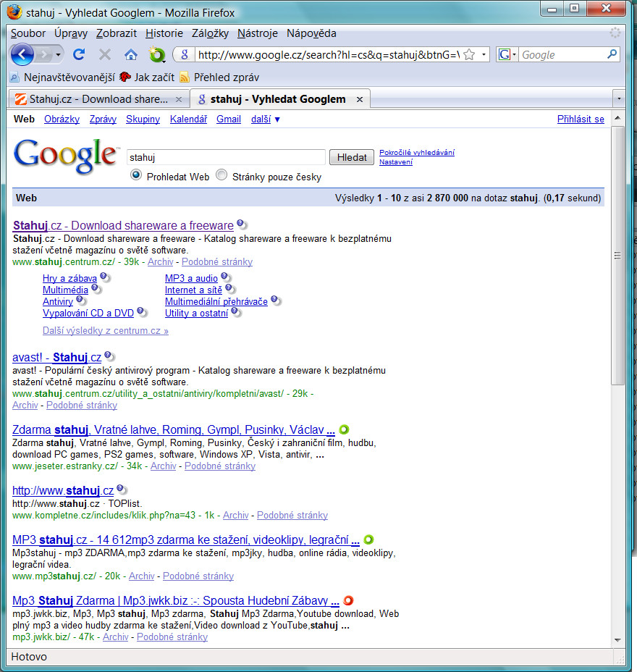Open Další výsledky z centrum.cz link

pos(106,331)
